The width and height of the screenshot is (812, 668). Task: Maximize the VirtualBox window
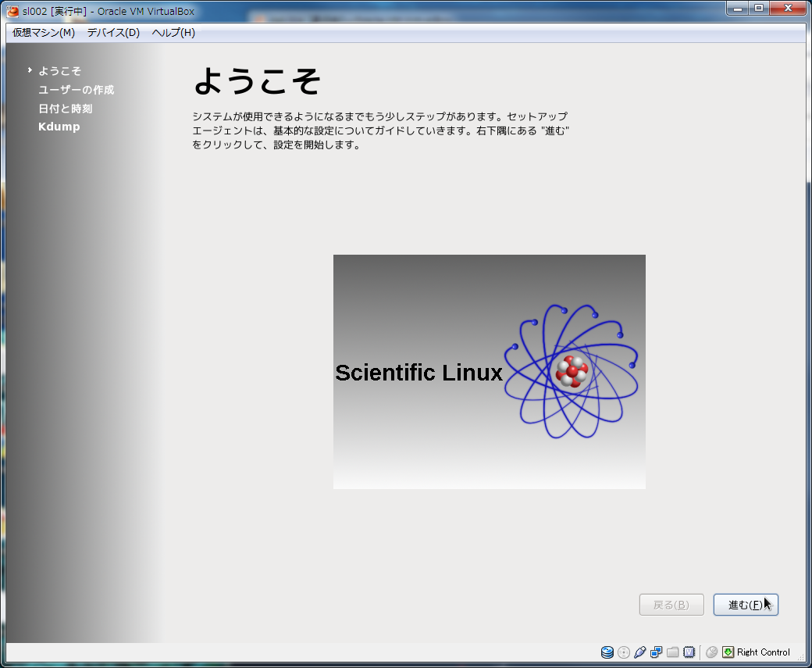coord(759,9)
